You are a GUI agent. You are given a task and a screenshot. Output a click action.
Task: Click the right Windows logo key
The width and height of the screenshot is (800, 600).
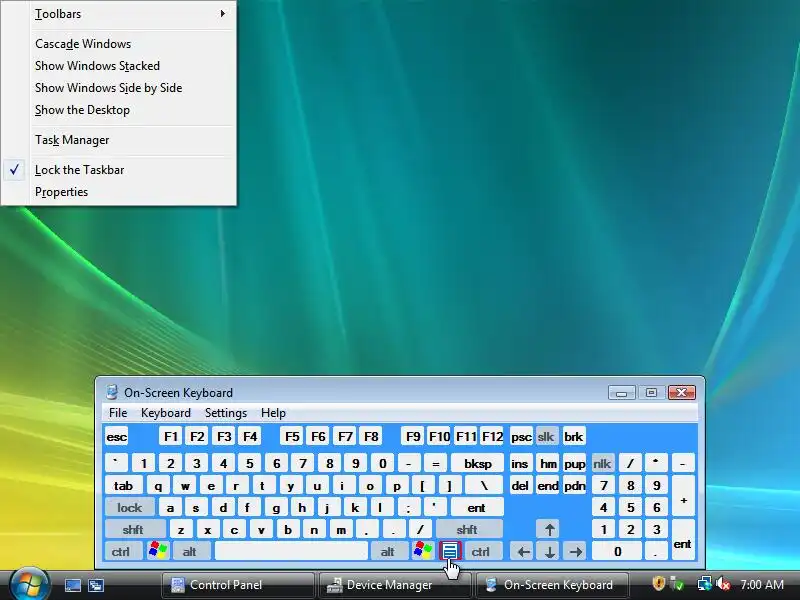tap(423, 551)
